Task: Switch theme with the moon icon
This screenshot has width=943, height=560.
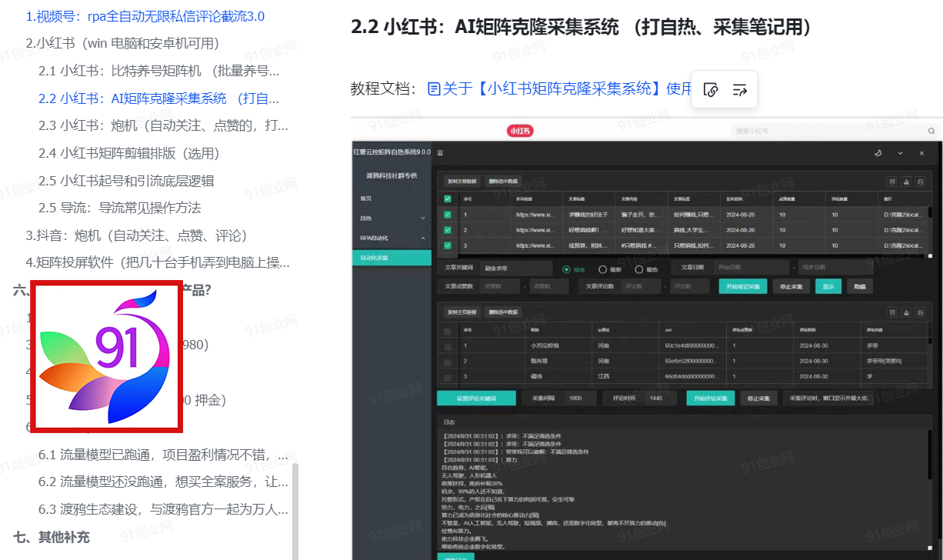Action: [878, 152]
